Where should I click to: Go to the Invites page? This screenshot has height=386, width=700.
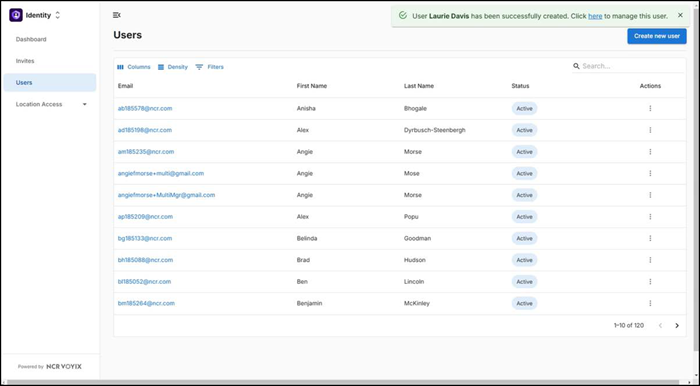point(25,61)
